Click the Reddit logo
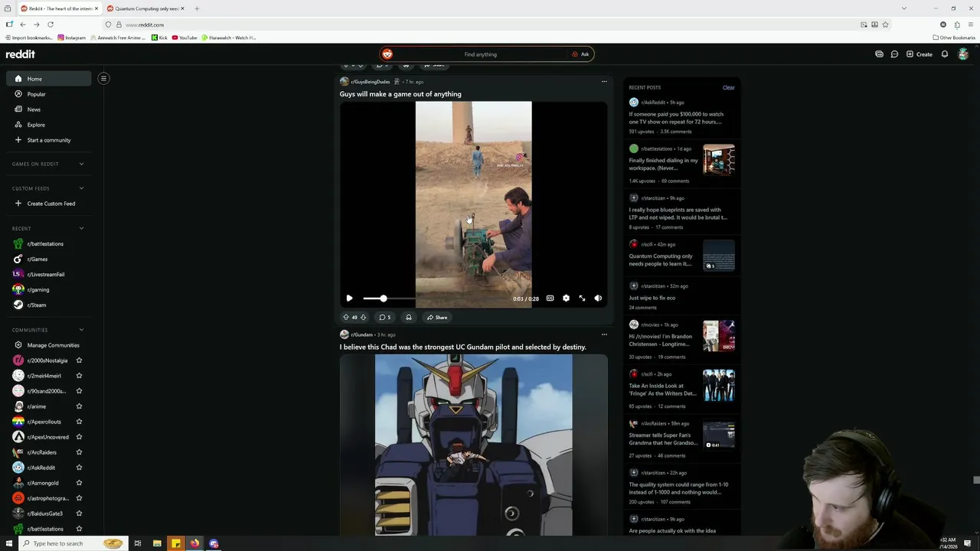 click(21, 54)
